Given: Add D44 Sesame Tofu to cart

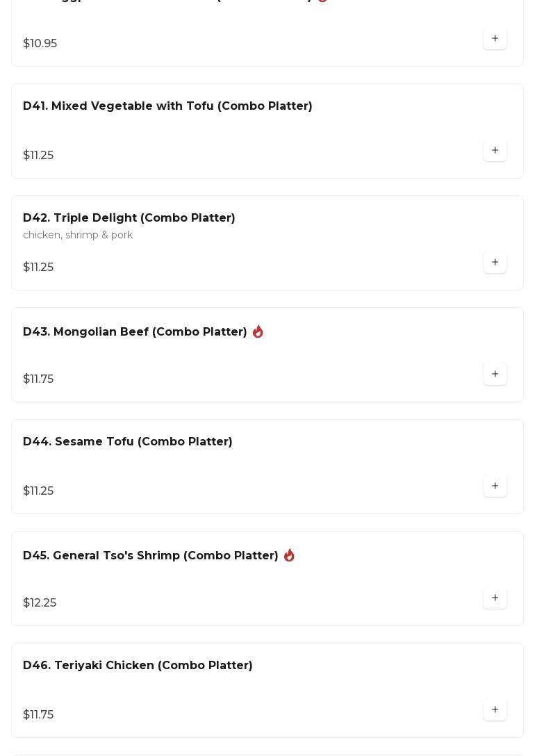Looking at the screenshot, I should point(495,486).
